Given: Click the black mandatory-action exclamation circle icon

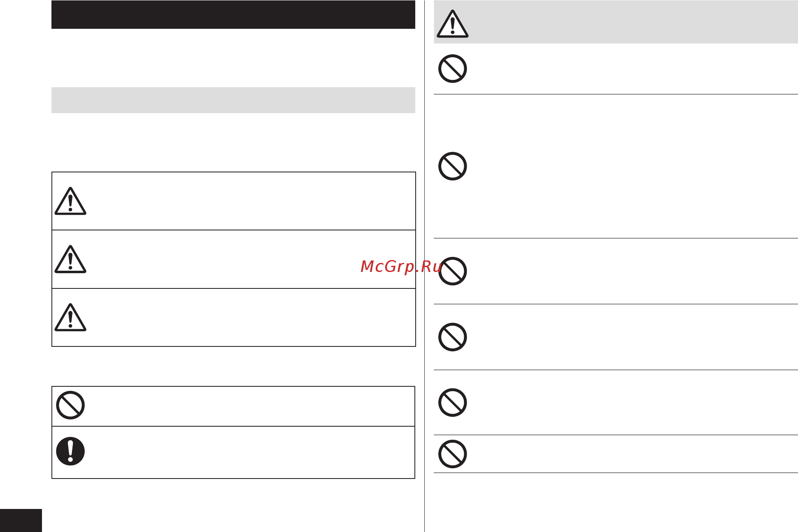Looking at the screenshot, I should 70,451.
